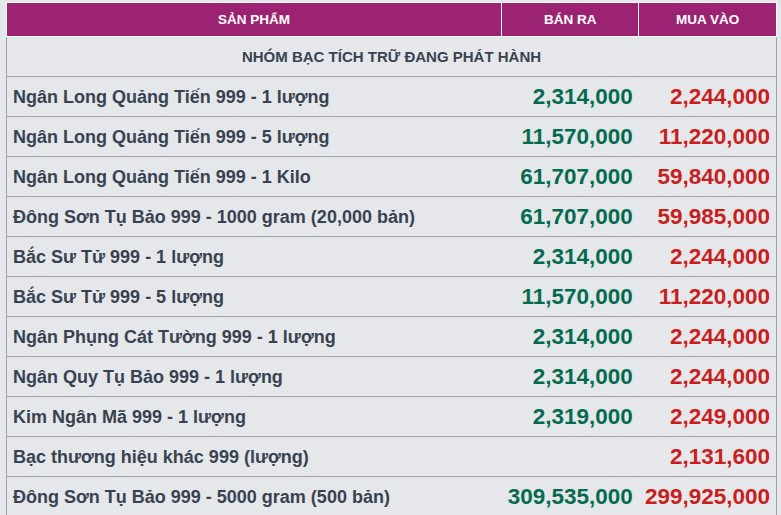Click the BÁN RA column header
Screen dimensions: 781x515
[570, 19]
